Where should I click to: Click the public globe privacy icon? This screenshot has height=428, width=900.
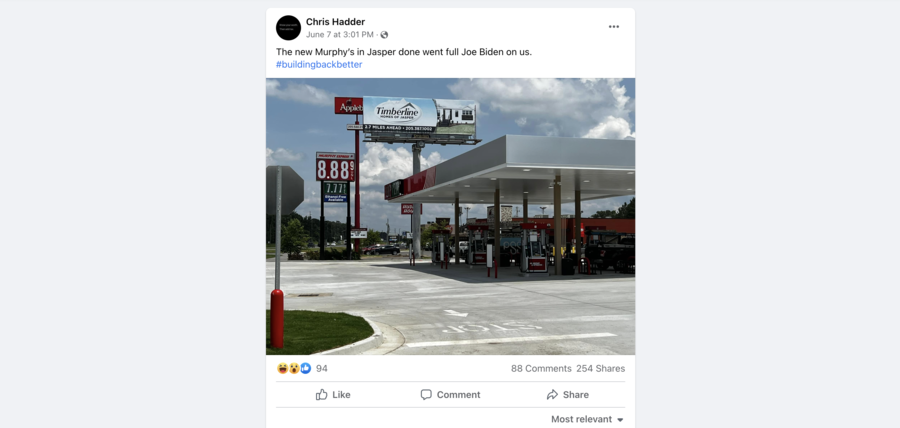(384, 34)
